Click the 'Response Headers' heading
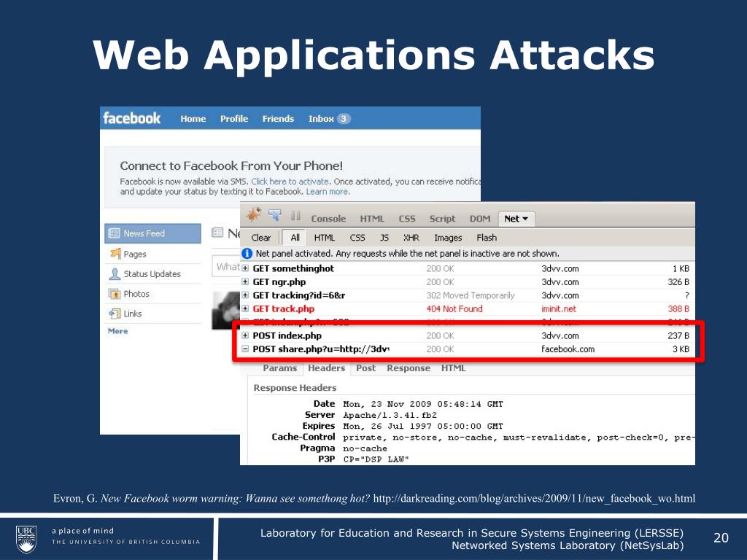747x560 pixels. coord(295,388)
